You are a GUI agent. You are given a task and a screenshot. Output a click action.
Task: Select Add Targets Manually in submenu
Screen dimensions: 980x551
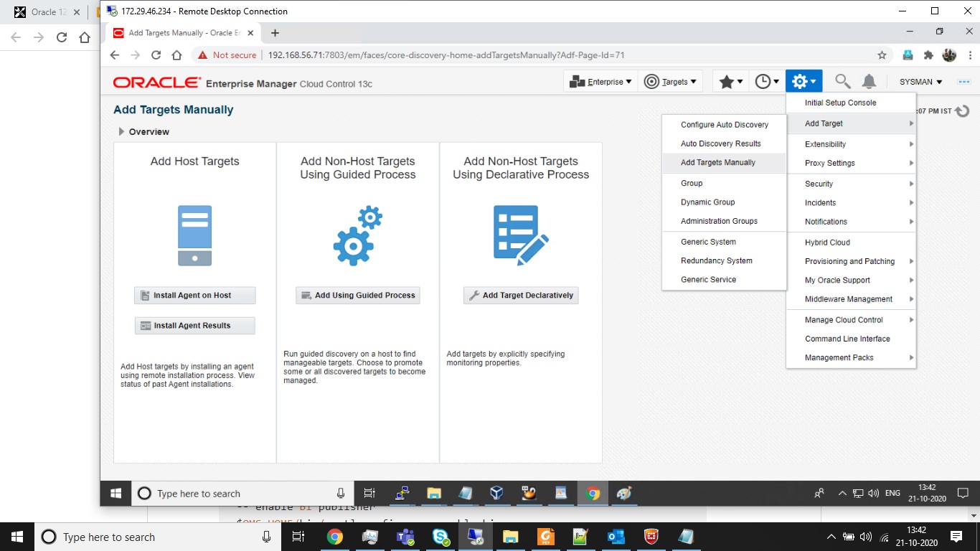pos(724,163)
